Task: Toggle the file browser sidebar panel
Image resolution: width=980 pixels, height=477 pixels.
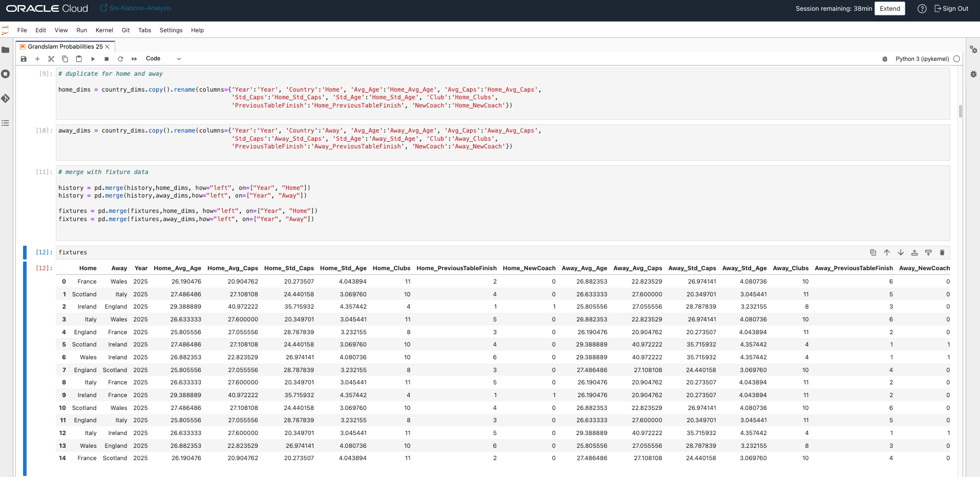Action: (6, 50)
